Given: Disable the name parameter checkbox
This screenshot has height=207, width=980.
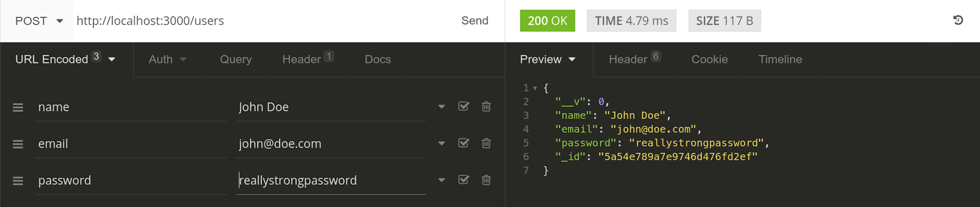Looking at the screenshot, I should pyautogui.click(x=463, y=106).
